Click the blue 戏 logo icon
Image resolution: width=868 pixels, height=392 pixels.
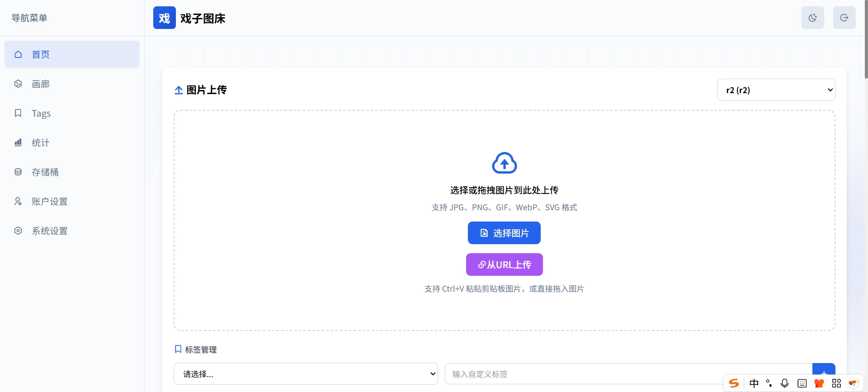[164, 18]
